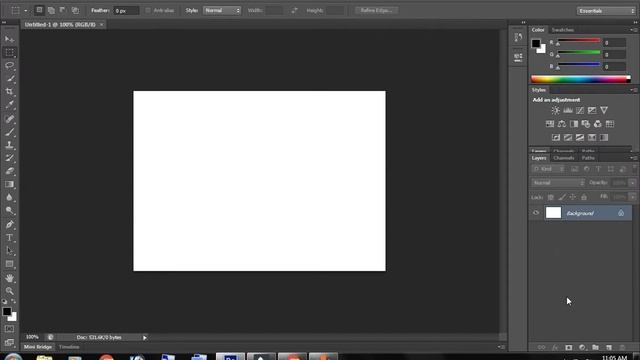Toggle Quick Mask mode
Image resolution: width=640 pixels, height=360 pixels.
coord(9,329)
